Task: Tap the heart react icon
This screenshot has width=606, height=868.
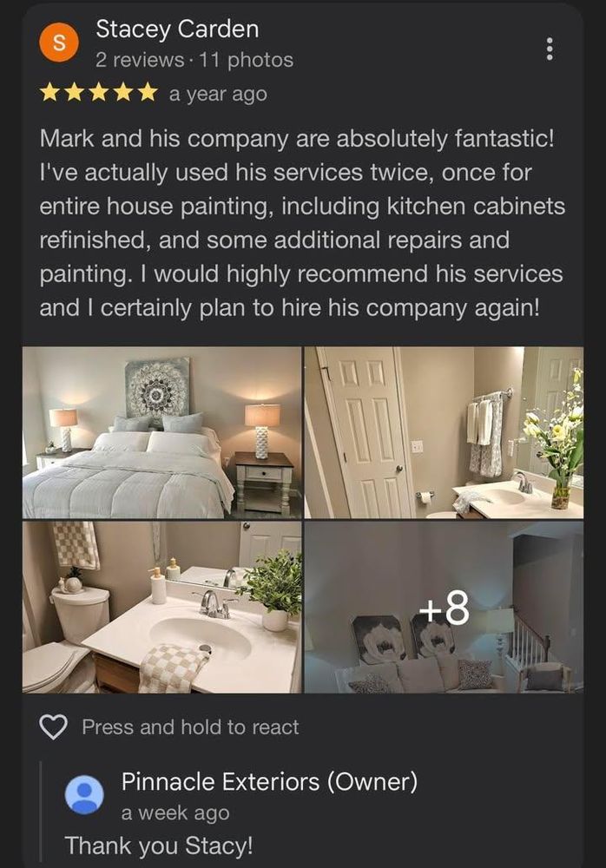Action: 54,727
